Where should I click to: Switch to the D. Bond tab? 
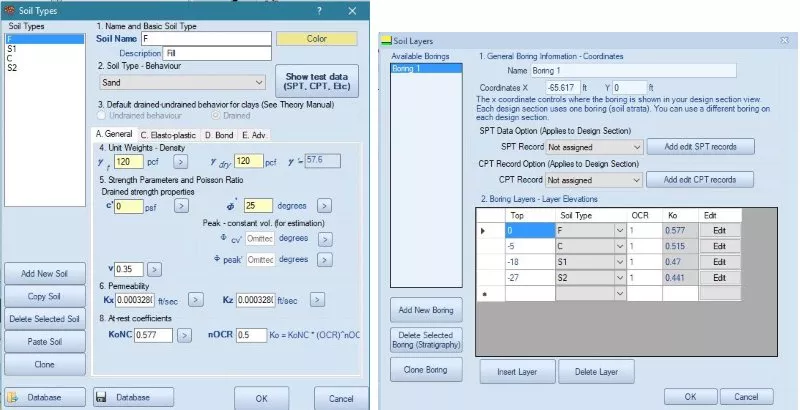(219, 135)
